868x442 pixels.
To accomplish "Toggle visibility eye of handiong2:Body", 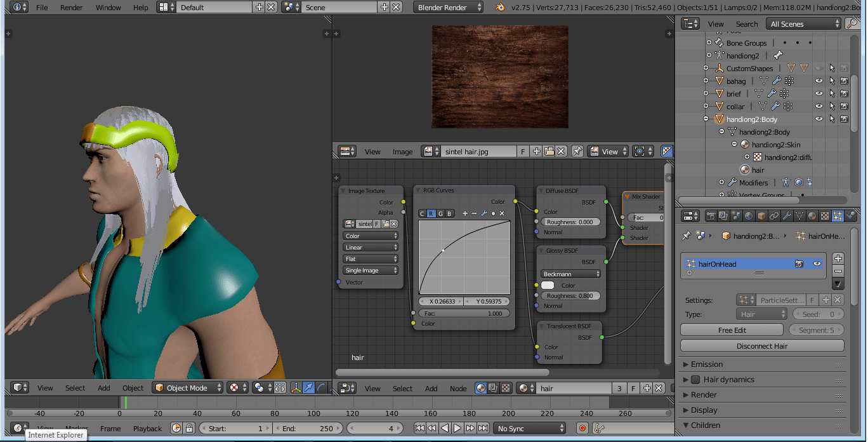I will (x=819, y=119).
